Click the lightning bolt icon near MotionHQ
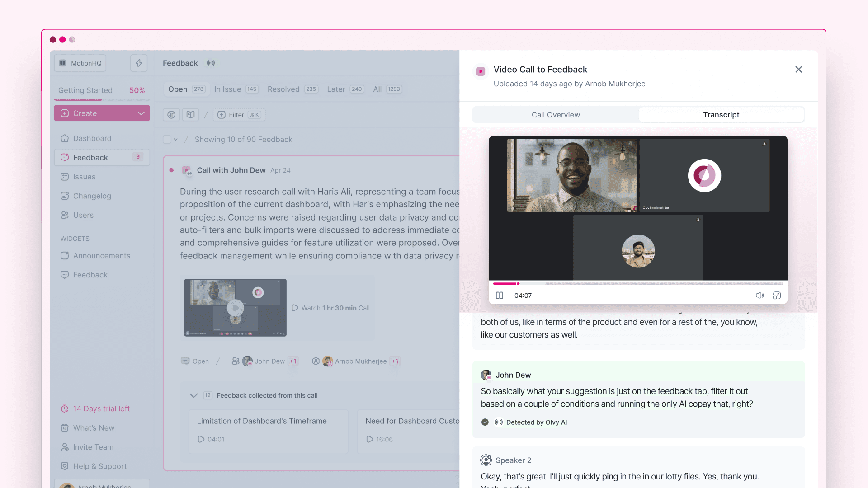The height and width of the screenshot is (488, 868). coord(139,63)
